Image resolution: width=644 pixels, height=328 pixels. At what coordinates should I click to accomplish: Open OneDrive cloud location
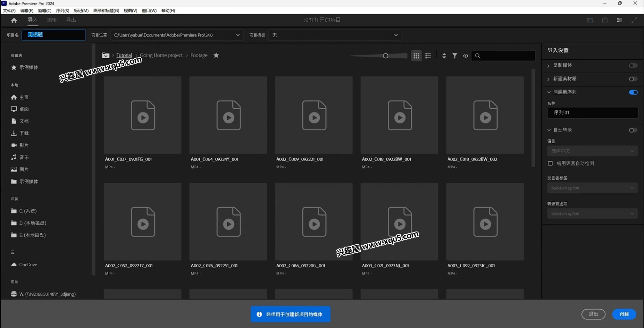click(24, 265)
